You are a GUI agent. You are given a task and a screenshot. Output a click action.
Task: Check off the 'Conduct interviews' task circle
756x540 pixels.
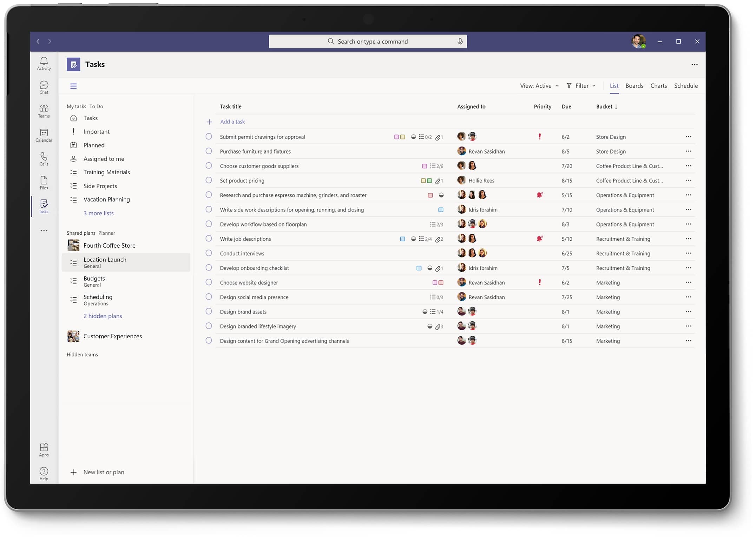[209, 253]
